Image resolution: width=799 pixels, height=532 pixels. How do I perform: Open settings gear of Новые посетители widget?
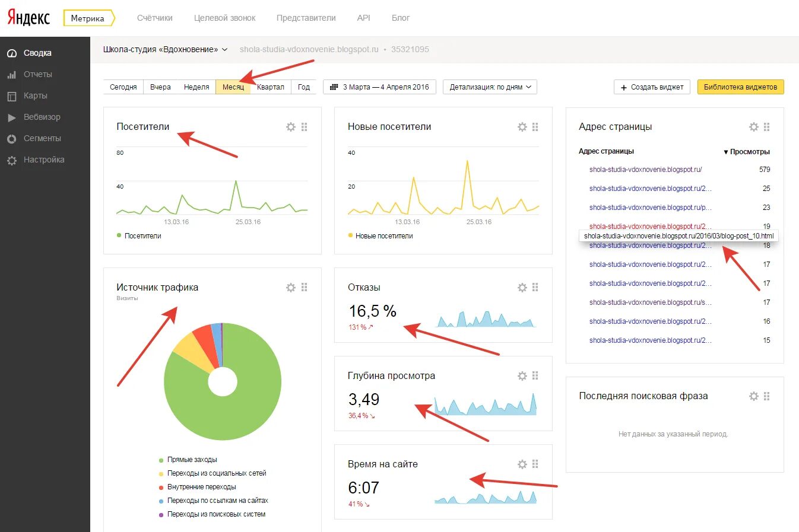tap(522, 127)
